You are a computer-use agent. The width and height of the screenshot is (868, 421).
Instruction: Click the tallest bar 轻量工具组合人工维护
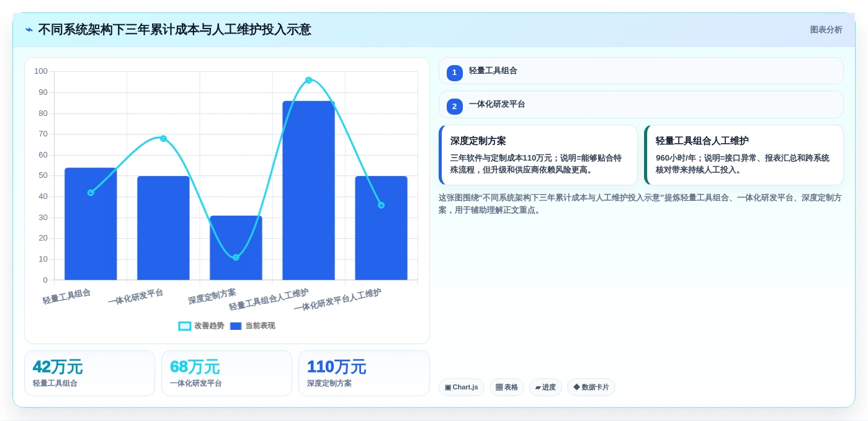point(308,190)
